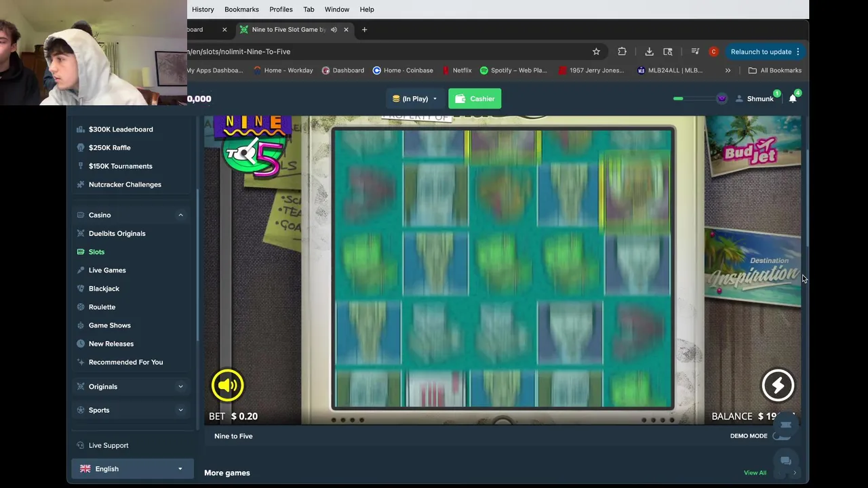
Task: Expand the Originals sidebar section
Action: [180, 386]
